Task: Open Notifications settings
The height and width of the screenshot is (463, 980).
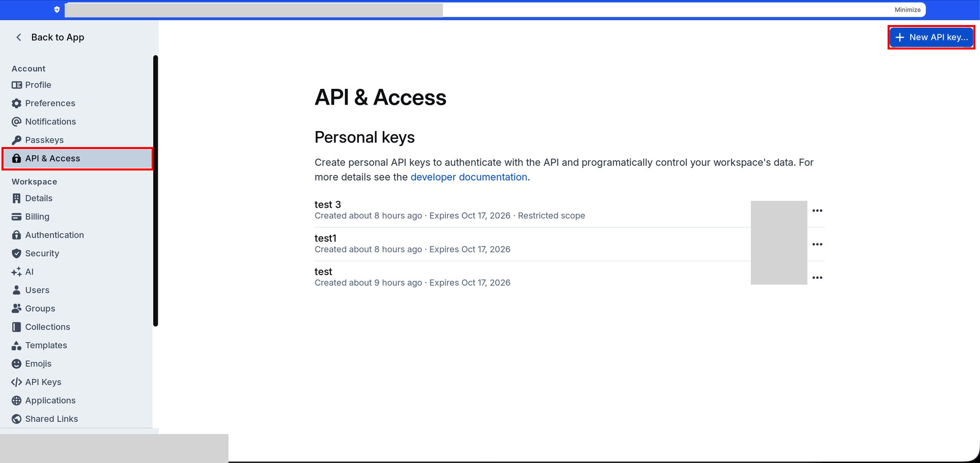Action: (77, 121)
